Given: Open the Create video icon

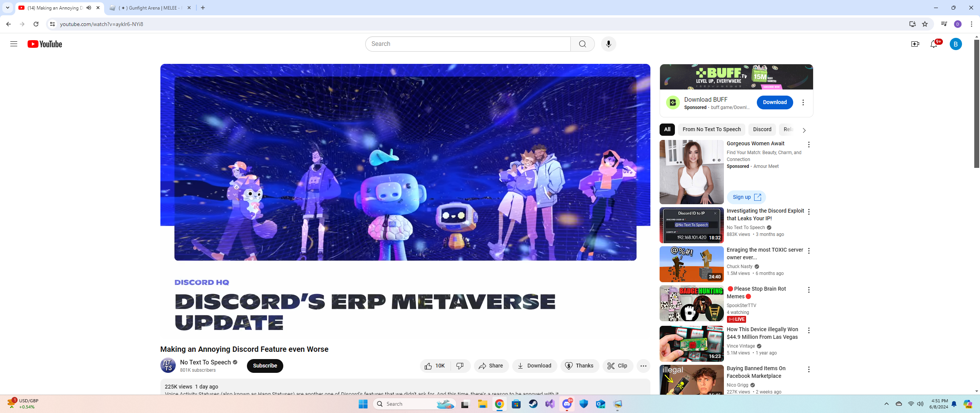Looking at the screenshot, I should (915, 44).
